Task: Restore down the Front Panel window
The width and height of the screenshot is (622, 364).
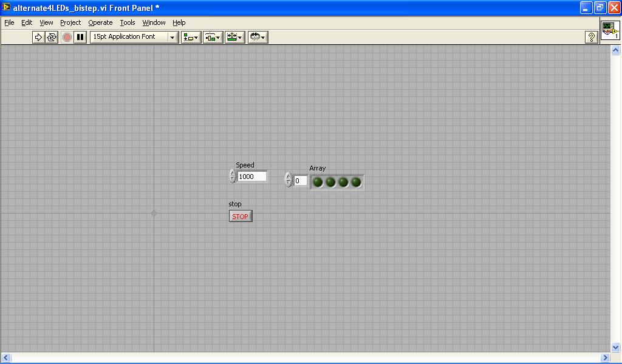Action: (x=600, y=7)
